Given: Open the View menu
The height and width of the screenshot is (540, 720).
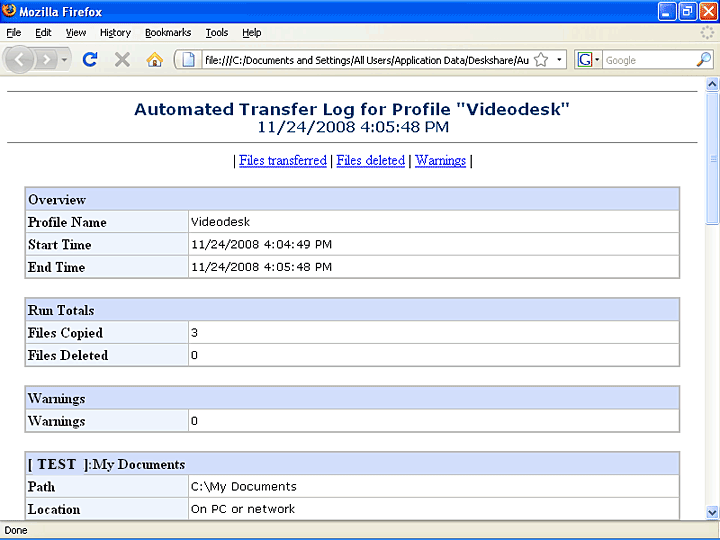Looking at the screenshot, I should point(76,33).
